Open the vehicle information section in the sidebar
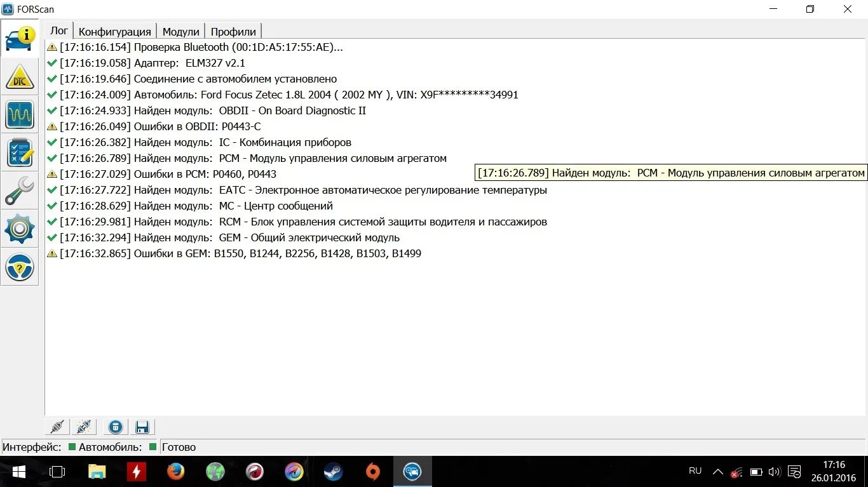Screen dimensions: 868x487 [20, 39]
